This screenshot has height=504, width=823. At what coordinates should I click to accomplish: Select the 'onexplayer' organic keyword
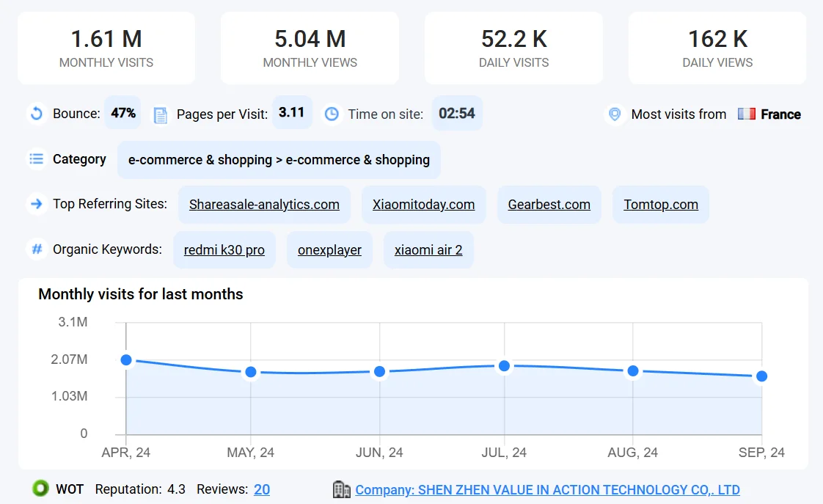(x=329, y=250)
